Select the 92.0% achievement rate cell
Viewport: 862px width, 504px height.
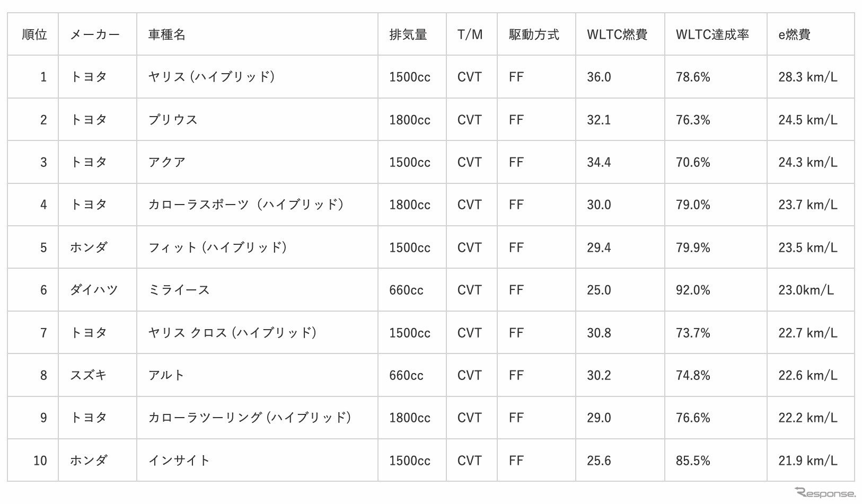pyautogui.click(x=692, y=290)
